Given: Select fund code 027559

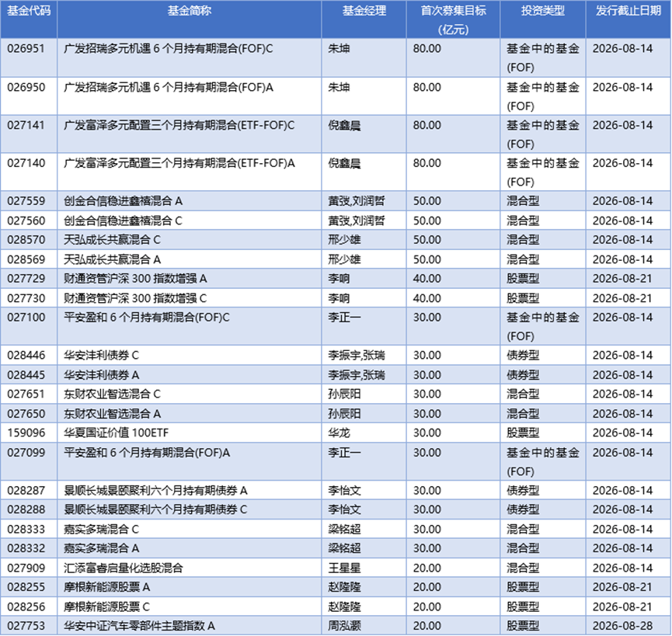Looking at the screenshot, I should pos(26,201).
